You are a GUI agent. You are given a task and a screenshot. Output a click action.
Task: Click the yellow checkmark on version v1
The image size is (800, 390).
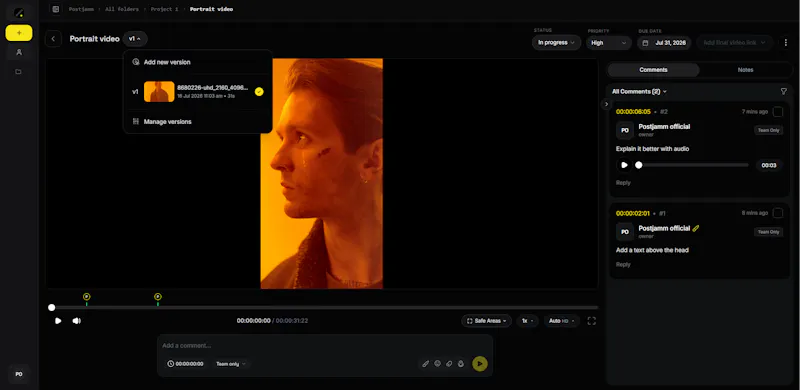coord(259,92)
